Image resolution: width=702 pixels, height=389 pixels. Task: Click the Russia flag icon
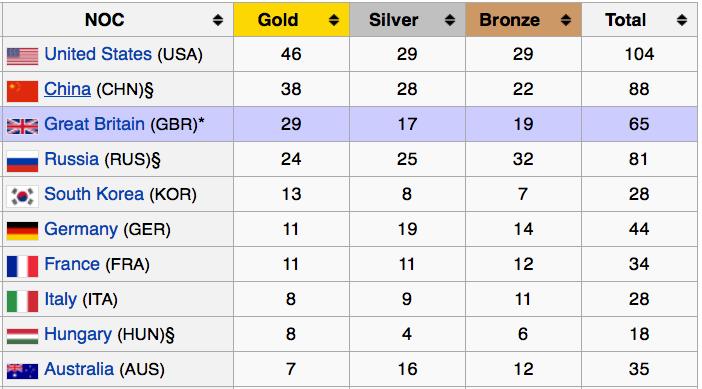click(x=22, y=161)
